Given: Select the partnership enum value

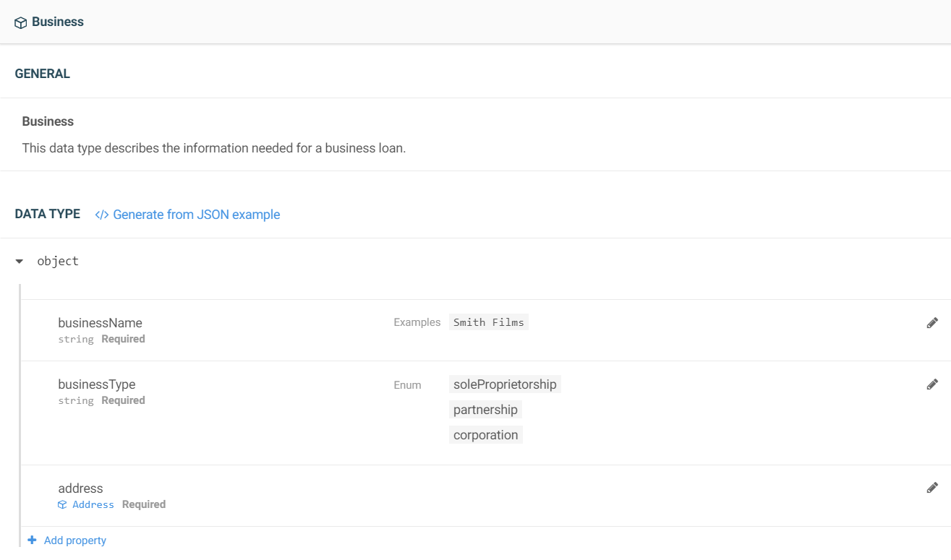Looking at the screenshot, I should pyautogui.click(x=485, y=410).
